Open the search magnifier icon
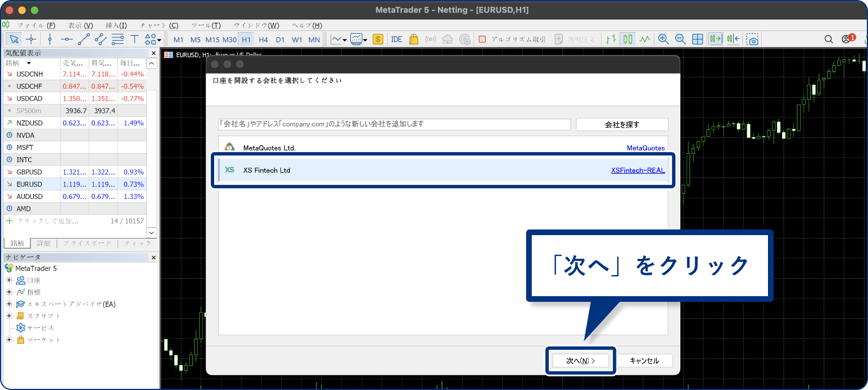The height and width of the screenshot is (390, 868). (x=828, y=39)
